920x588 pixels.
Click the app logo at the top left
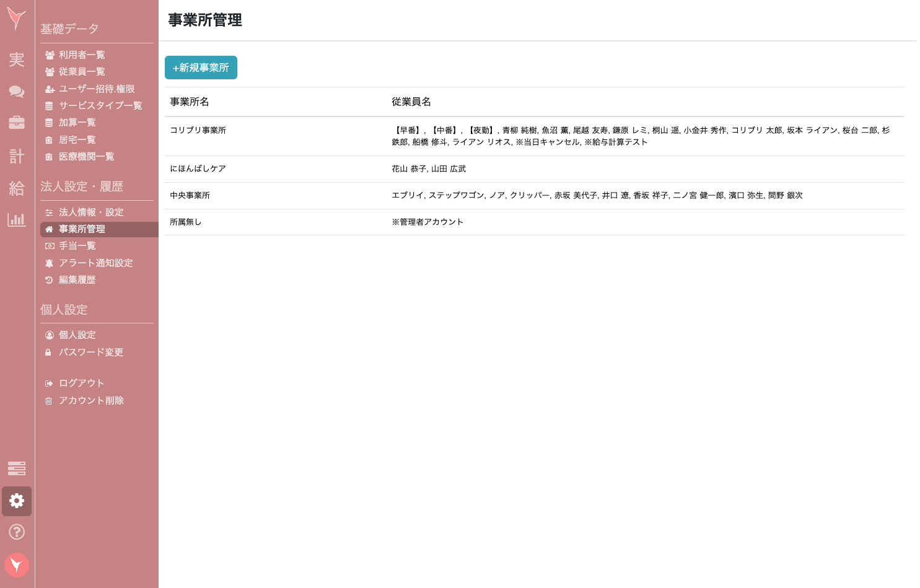[x=16, y=19]
